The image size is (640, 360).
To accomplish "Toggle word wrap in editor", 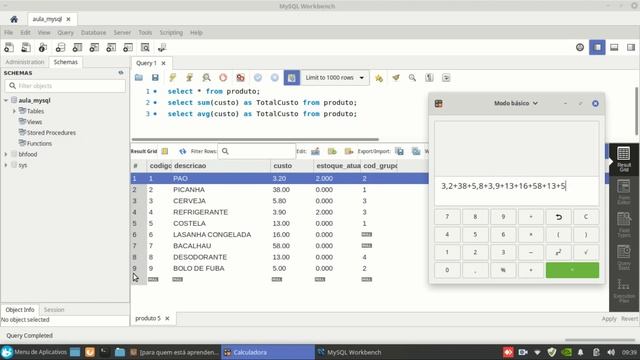I will pyautogui.click(x=446, y=78).
